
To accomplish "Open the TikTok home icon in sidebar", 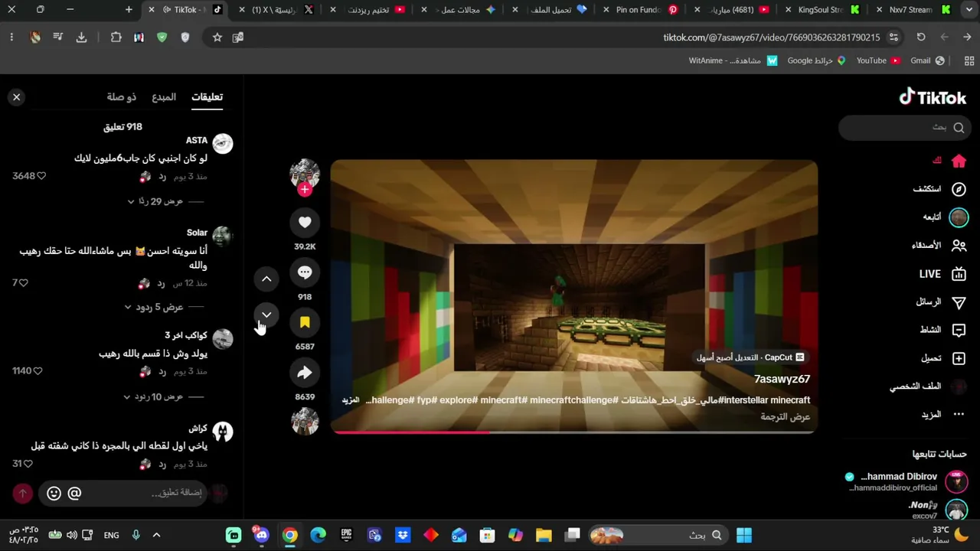I will click(x=959, y=161).
